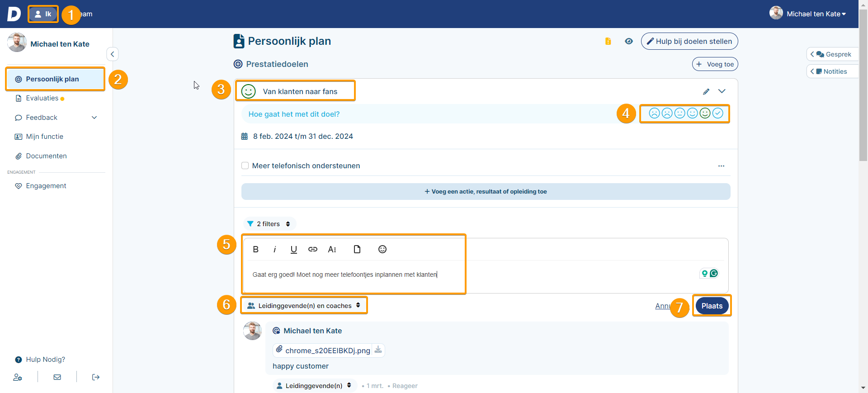Screen dimensions: 868x393
Task: Open the emoji picker icon
Action: [x=382, y=249]
